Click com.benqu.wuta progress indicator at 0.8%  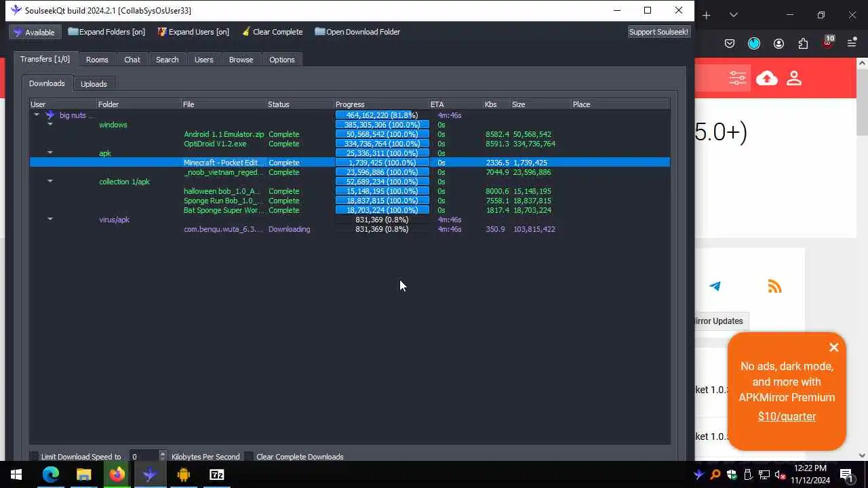pos(382,229)
